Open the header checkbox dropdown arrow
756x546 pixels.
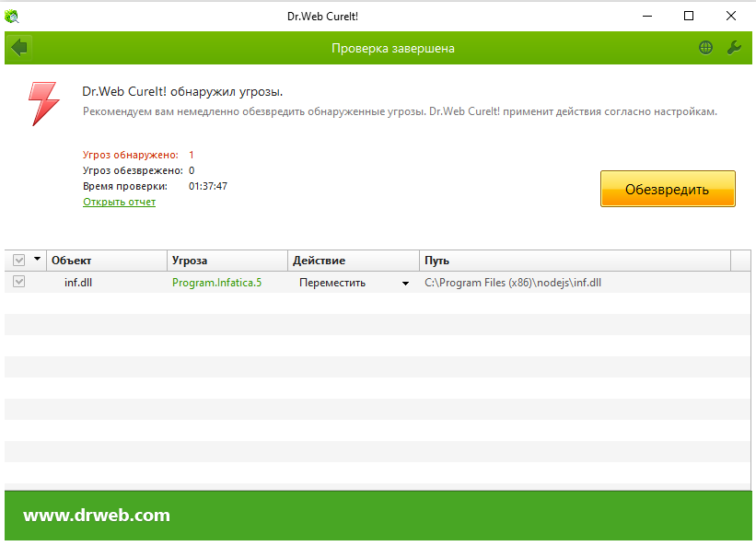(x=37, y=260)
